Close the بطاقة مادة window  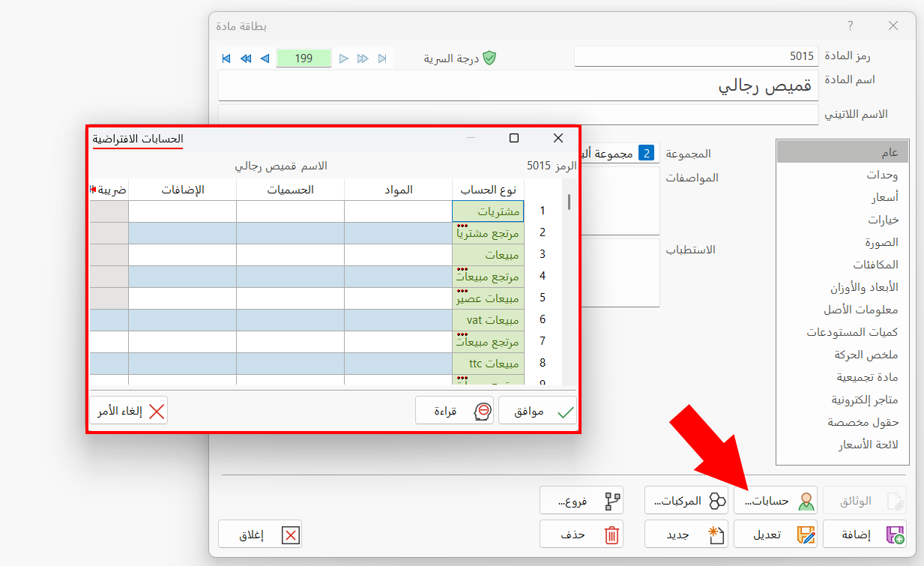point(893,25)
